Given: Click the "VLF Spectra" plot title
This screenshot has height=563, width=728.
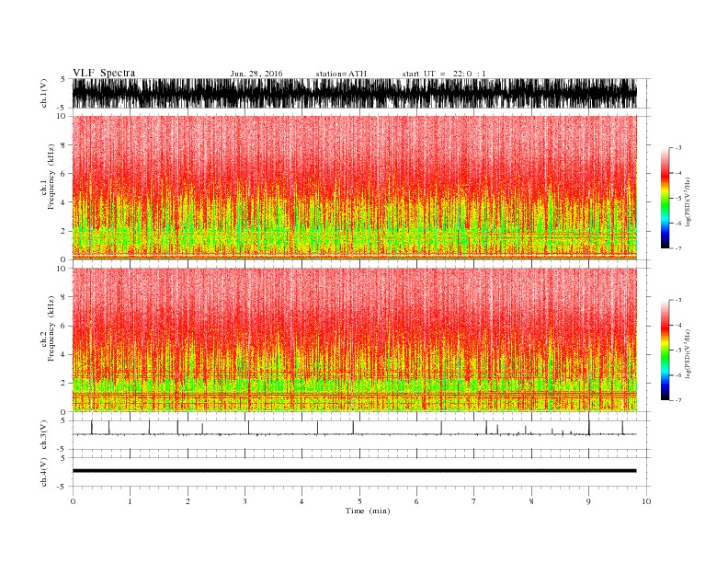Looking at the screenshot, I should point(104,73).
